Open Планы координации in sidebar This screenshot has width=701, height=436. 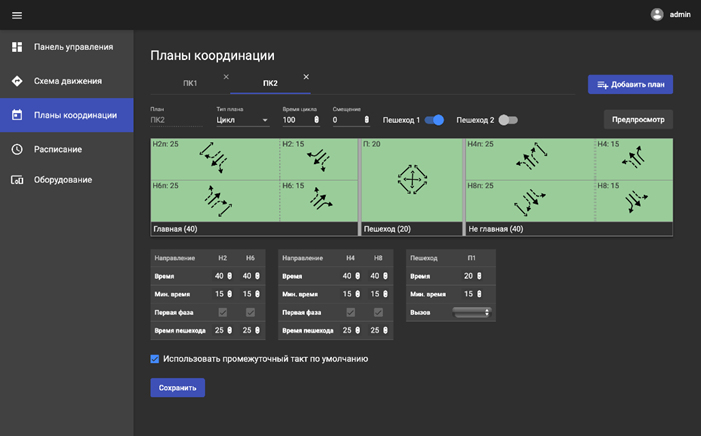click(66, 115)
